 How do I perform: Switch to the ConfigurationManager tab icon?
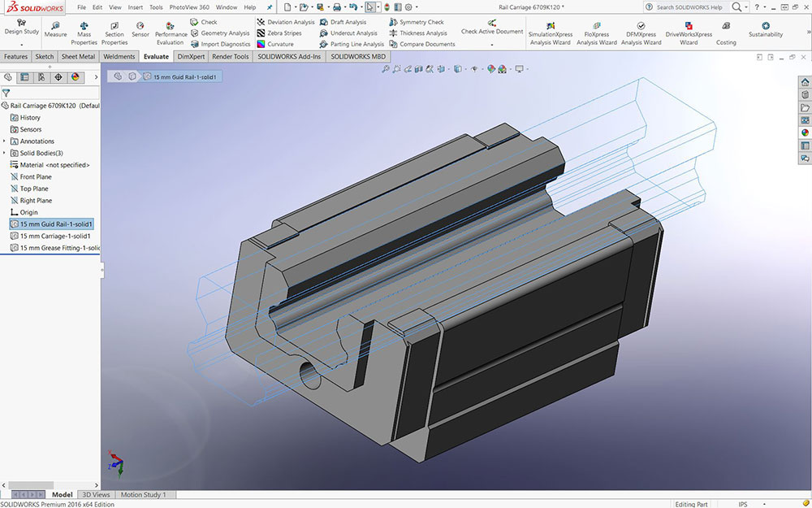point(41,77)
